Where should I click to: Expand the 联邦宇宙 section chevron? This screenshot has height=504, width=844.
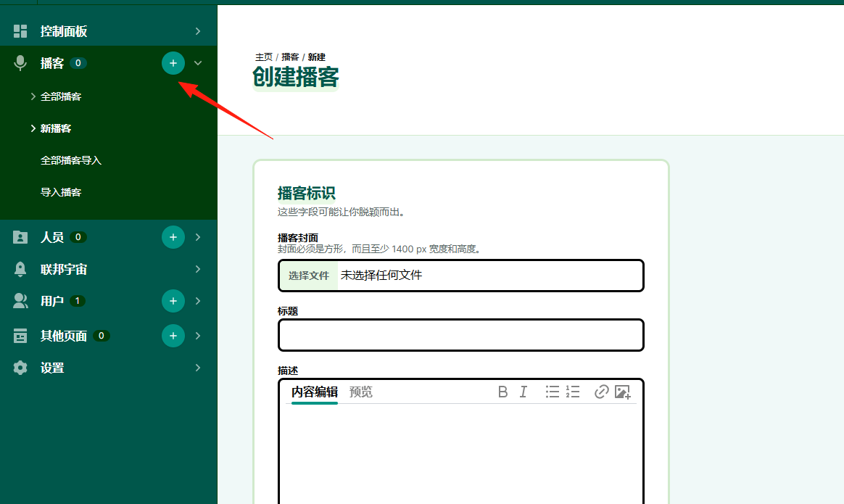197,269
